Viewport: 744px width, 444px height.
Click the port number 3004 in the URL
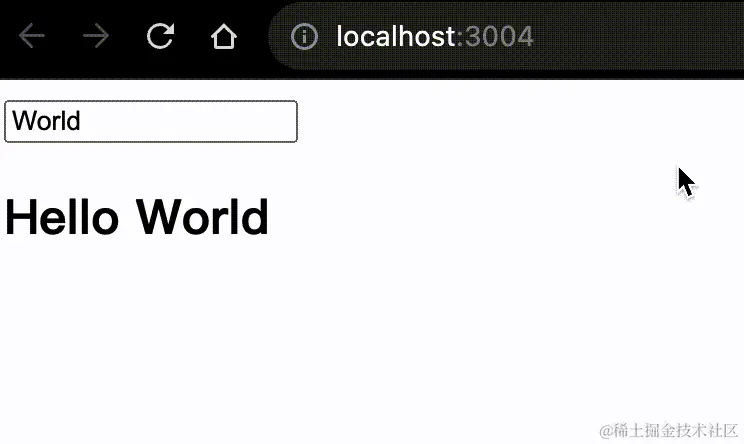(x=499, y=37)
